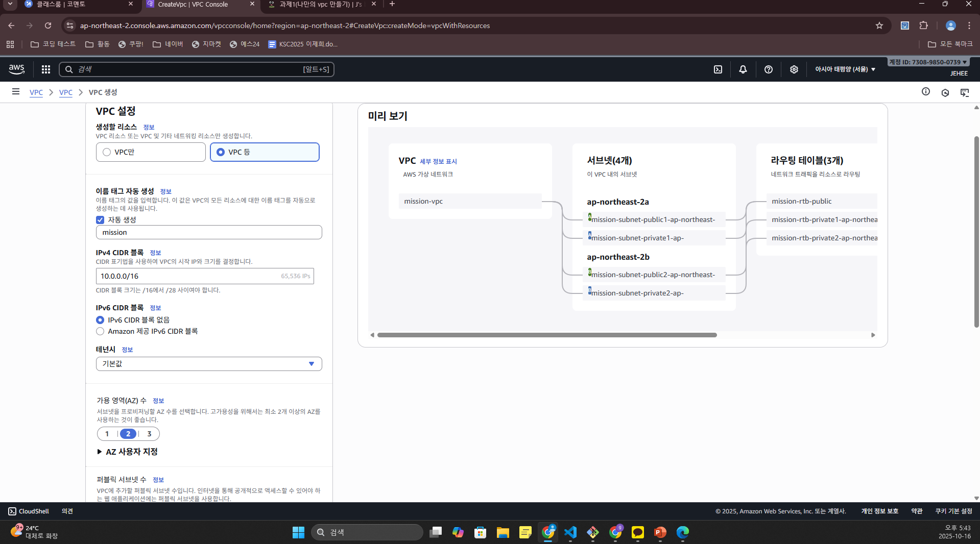
Task: Click the IPv4 CIDR block input field
Action: (189, 276)
